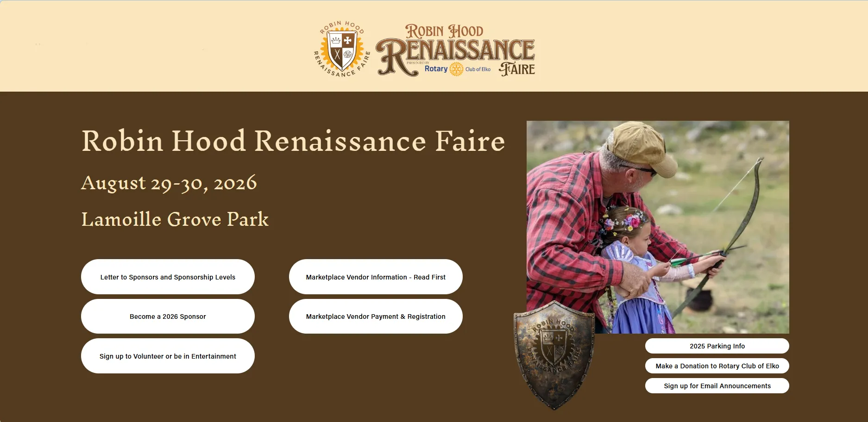Viewport: 868px width, 422px height.
Task: Click the rusty shield emblem image
Action: click(554, 355)
